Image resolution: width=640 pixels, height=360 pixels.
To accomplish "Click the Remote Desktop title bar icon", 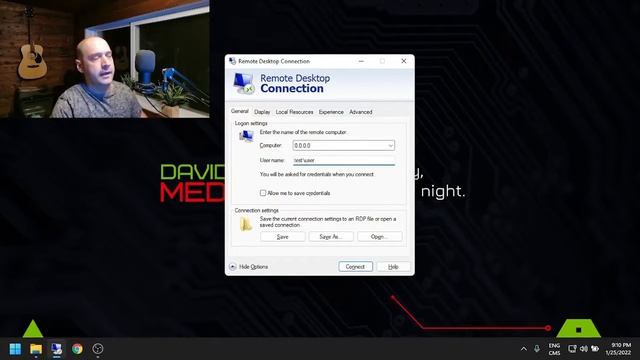I will coord(233,61).
